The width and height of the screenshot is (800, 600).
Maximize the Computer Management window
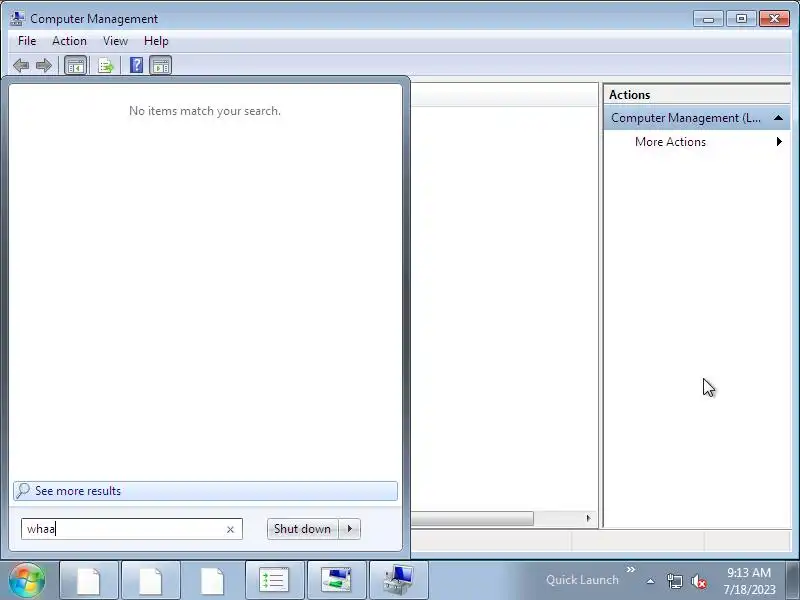[741, 19]
